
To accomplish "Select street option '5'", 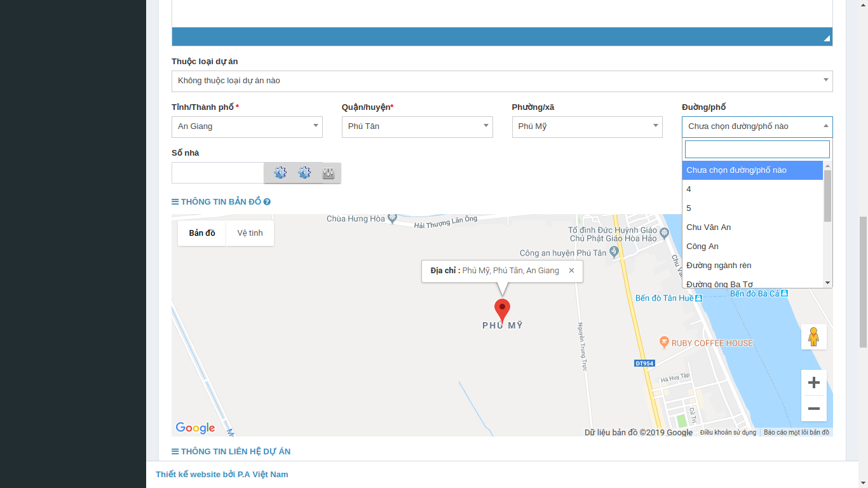I will (752, 208).
